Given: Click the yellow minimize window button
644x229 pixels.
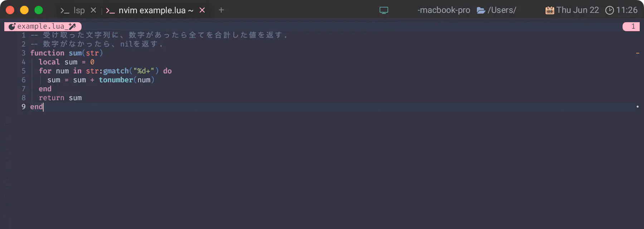Looking at the screenshot, I should [x=24, y=10].
